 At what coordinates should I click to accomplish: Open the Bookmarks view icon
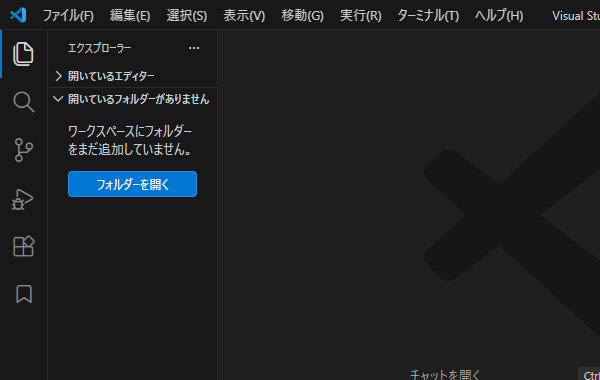pyautogui.click(x=24, y=294)
